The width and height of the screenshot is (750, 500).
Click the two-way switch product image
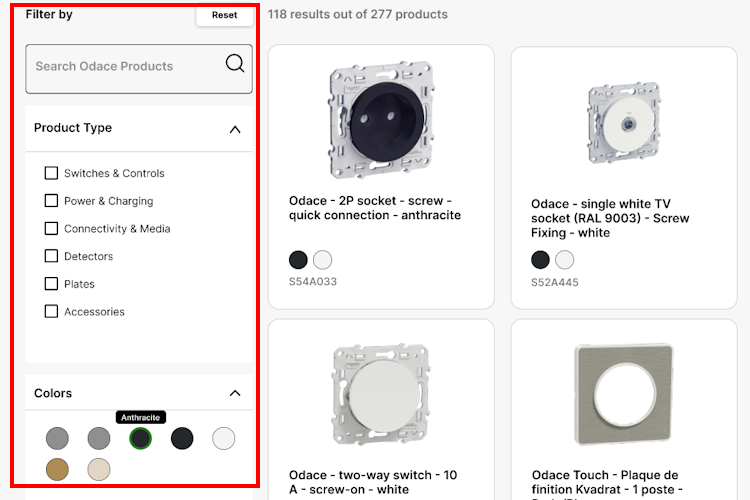(381, 395)
